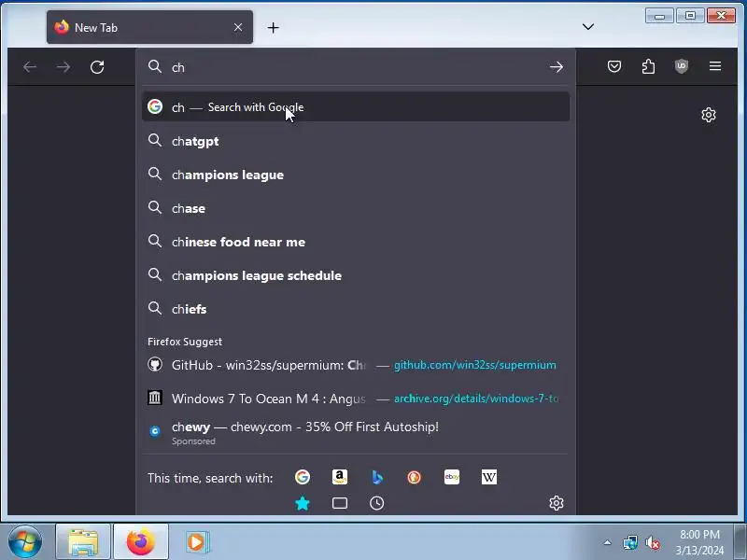The height and width of the screenshot is (560, 747).
Task: Search this time with eBay icon
Action: pyautogui.click(x=452, y=477)
